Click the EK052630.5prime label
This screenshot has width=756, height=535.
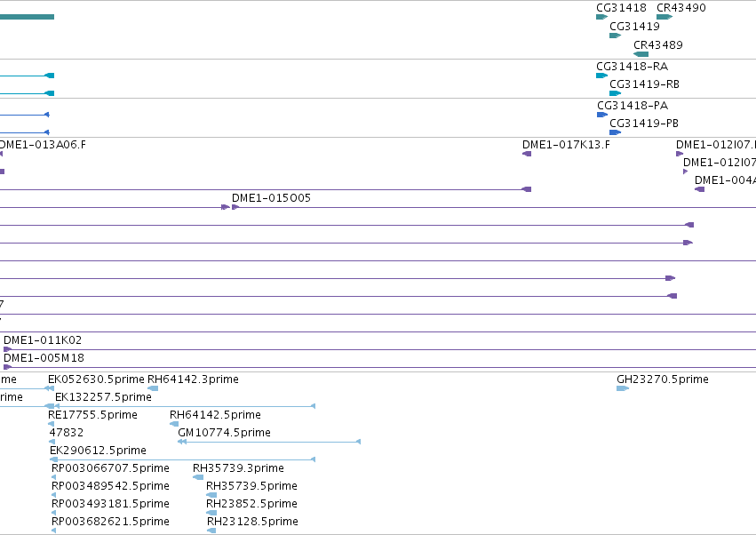pos(96,379)
